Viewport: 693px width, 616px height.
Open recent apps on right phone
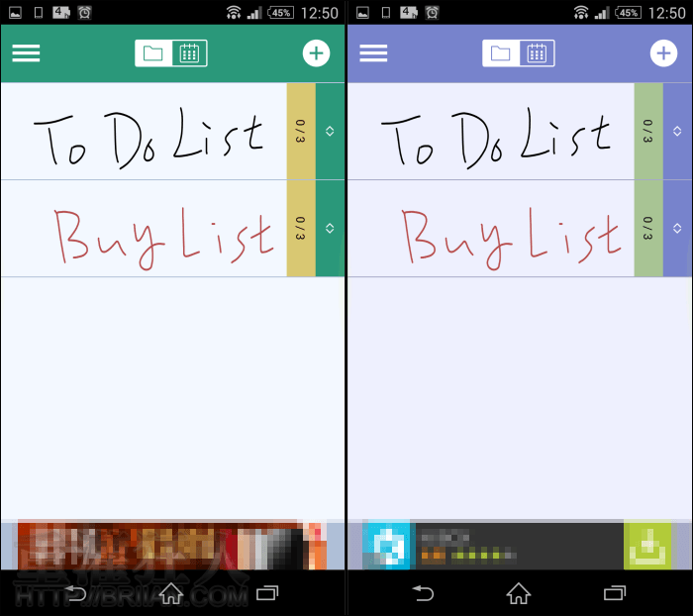(x=615, y=593)
